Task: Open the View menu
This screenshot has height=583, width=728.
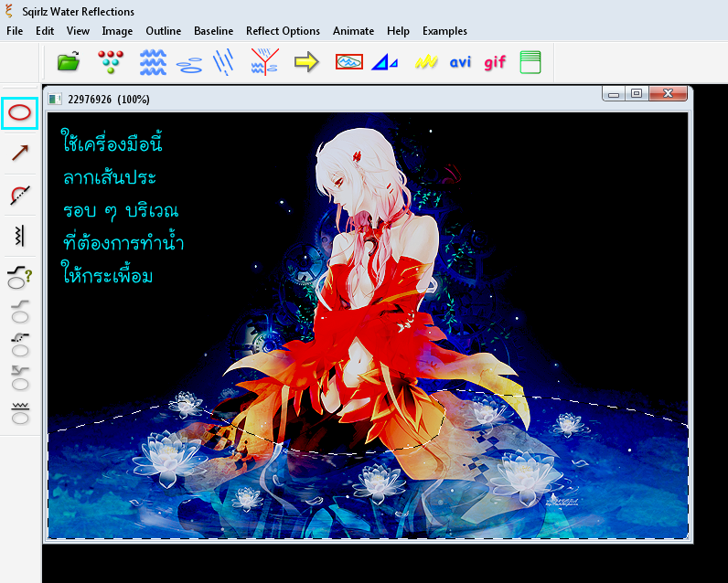Action: coord(78,31)
